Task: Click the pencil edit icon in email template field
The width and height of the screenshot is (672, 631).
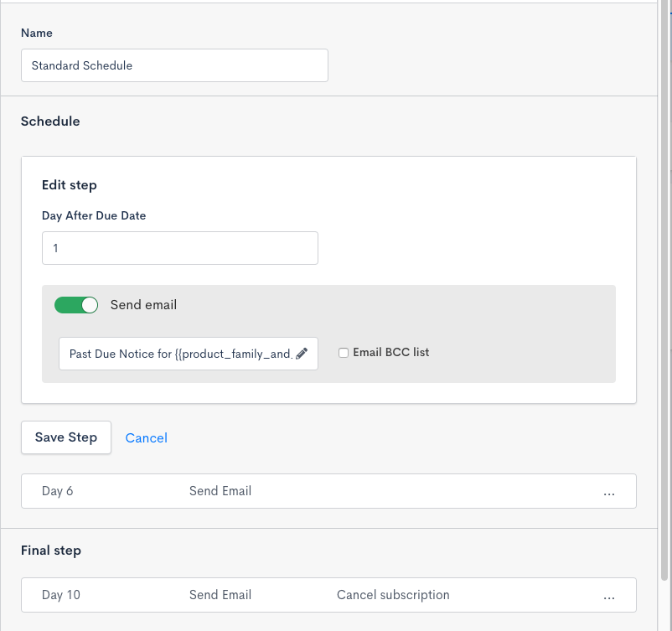Action: click(x=302, y=354)
